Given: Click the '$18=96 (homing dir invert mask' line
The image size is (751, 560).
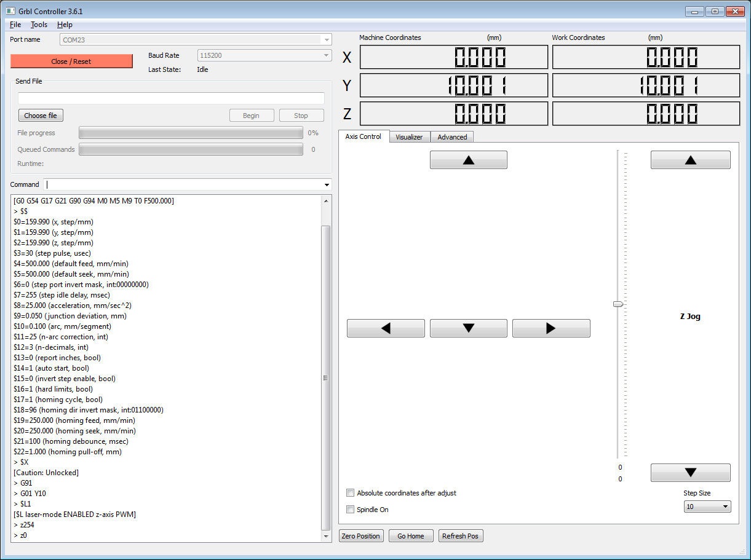Looking at the screenshot, I should coord(89,410).
